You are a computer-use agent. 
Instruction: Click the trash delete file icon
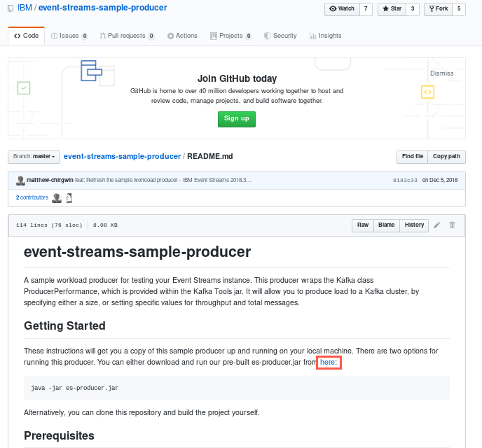coord(452,225)
